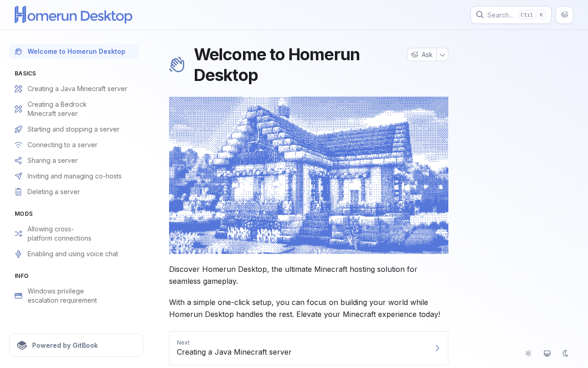Open the AI assistant button beside search

564,15
